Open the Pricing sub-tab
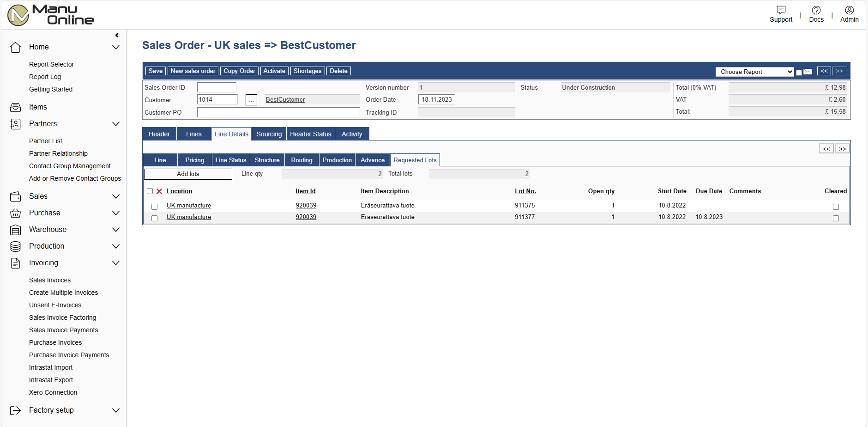 tap(194, 160)
